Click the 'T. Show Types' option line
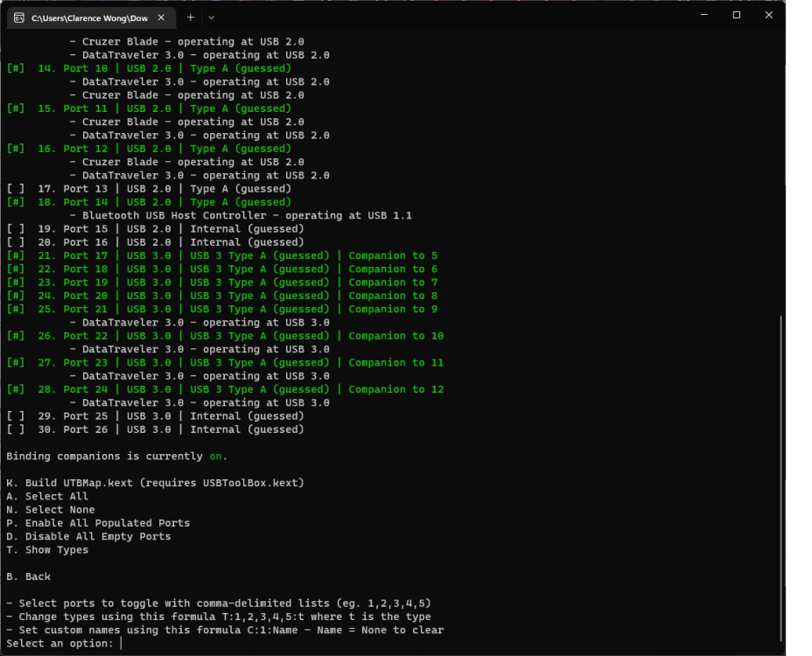Image resolution: width=812 pixels, height=656 pixels. pyautogui.click(x=47, y=550)
